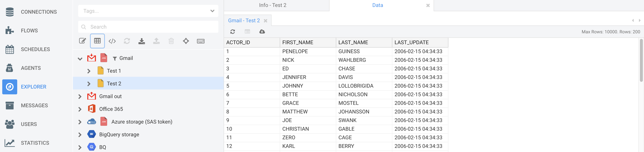Click the cloud download icon above grid
This screenshot has height=152, width=644.
pos(262,32)
